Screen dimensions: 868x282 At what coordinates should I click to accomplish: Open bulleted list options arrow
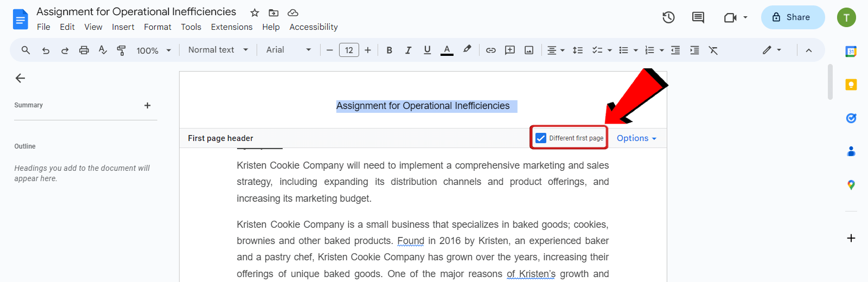click(636, 50)
